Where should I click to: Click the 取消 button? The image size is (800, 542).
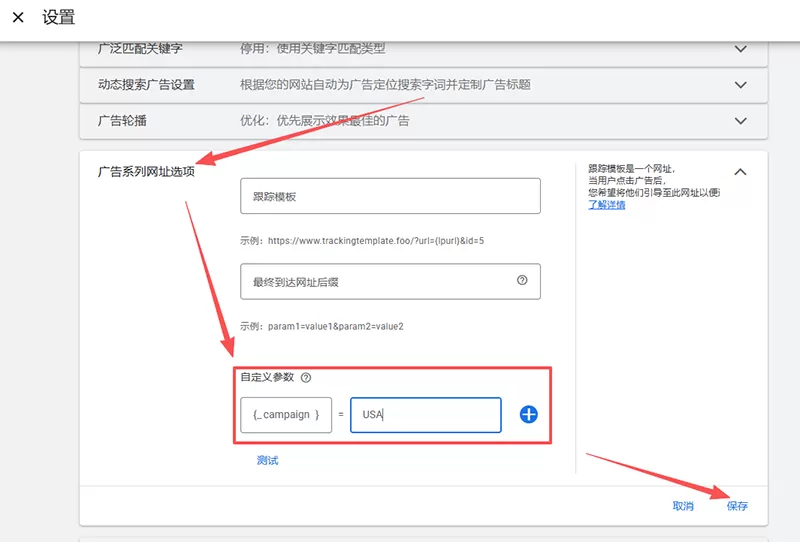(x=683, y=506)
